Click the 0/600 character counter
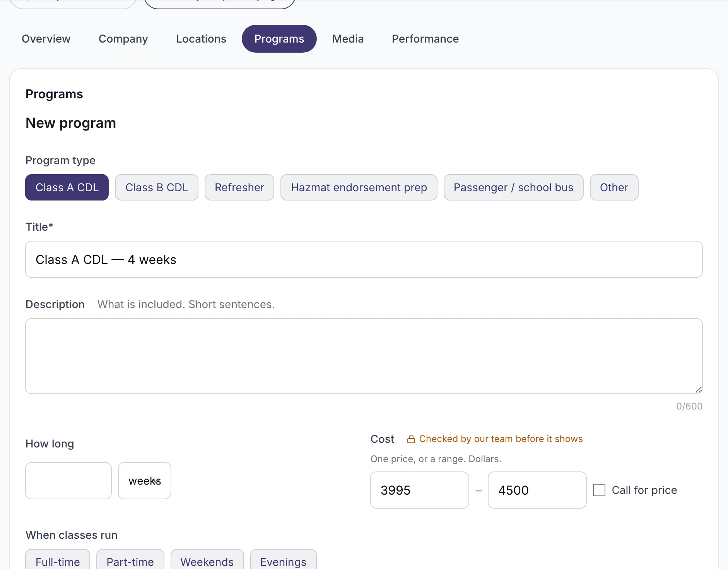 coord(689,406)
